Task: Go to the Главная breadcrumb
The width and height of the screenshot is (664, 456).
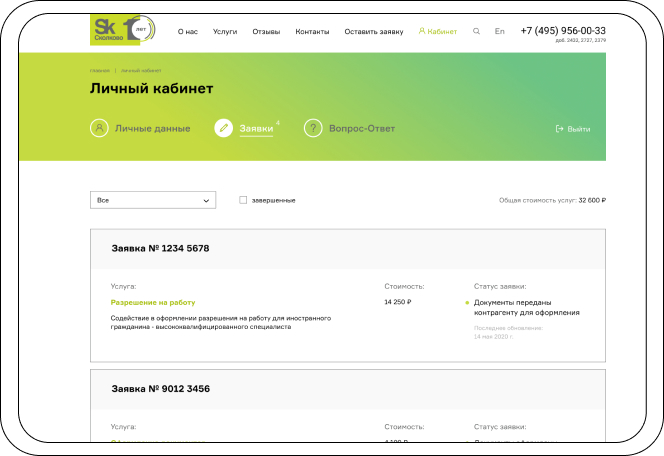Action: (100, 71)
